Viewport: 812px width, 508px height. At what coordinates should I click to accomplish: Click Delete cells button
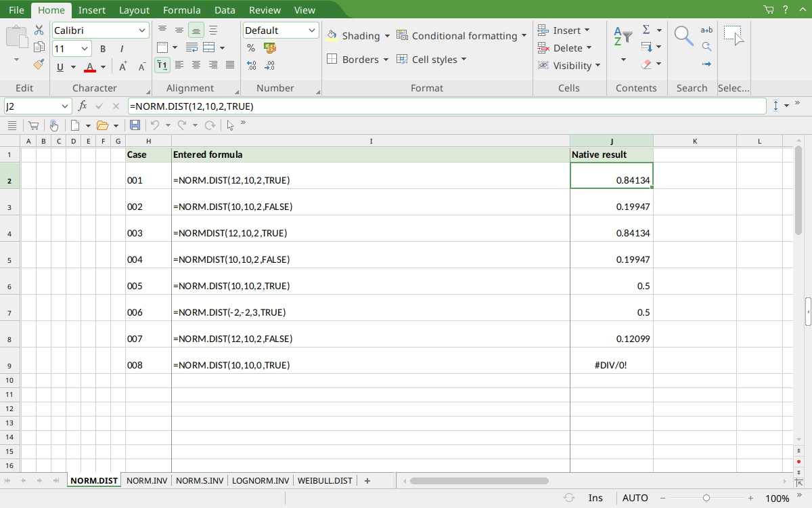pos(565,48)
